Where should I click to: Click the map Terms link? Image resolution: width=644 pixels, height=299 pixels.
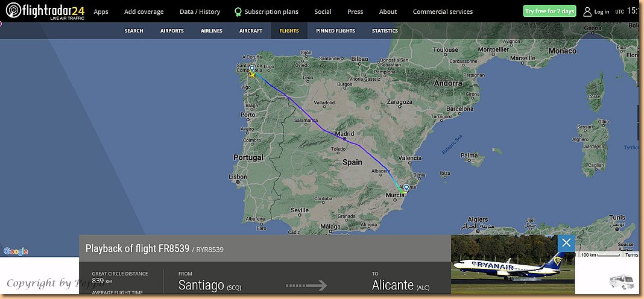(x=632, y=255)
